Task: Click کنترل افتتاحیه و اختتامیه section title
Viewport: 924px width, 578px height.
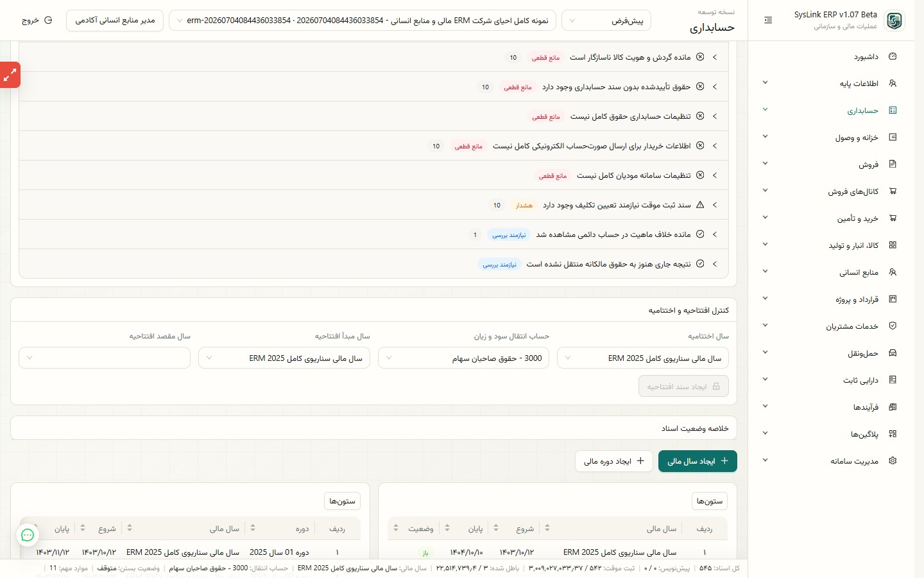Action: click(689, 310)
